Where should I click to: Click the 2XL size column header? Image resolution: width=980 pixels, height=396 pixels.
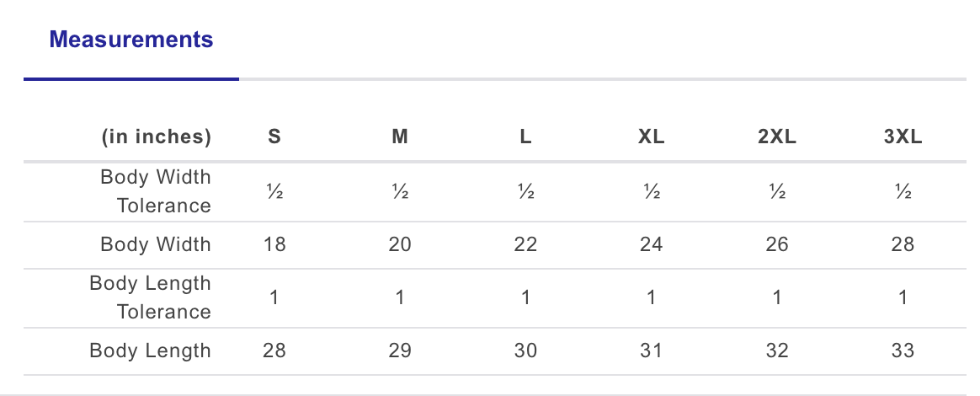(777, 137)
